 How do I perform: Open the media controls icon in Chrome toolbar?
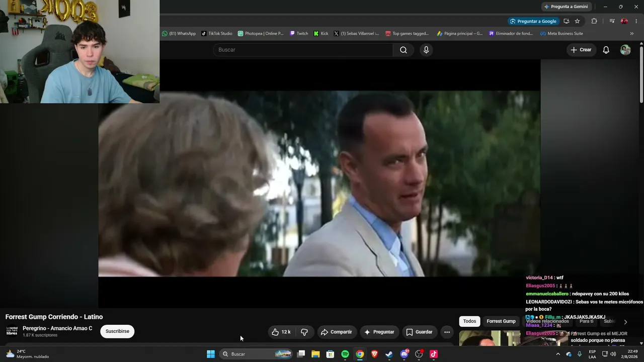612,21
